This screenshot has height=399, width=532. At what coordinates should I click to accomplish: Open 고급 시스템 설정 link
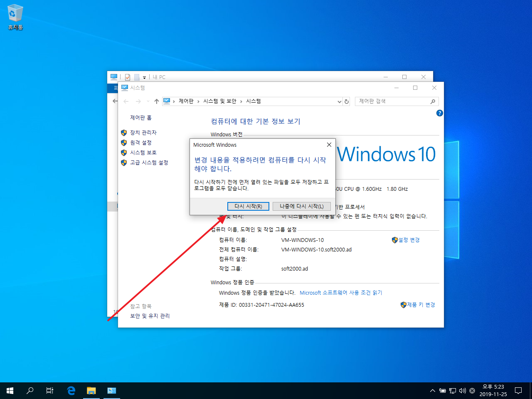(149, 163)
